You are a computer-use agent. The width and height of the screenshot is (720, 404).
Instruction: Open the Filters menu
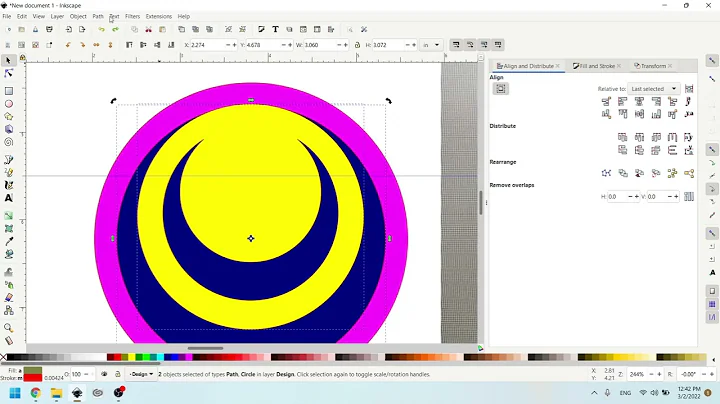tap(132, 16)
